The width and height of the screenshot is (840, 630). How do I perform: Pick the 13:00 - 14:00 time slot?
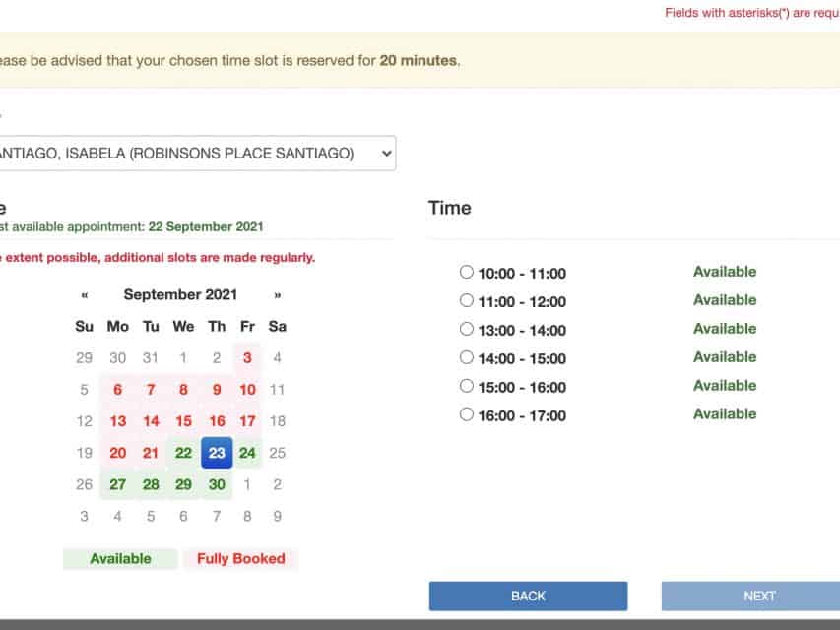(467, 330)
